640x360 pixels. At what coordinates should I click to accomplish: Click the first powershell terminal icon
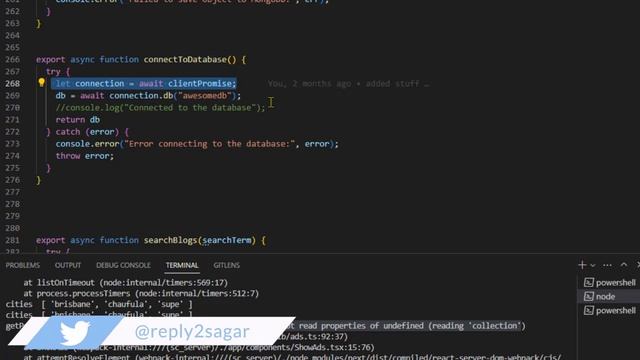589,282
